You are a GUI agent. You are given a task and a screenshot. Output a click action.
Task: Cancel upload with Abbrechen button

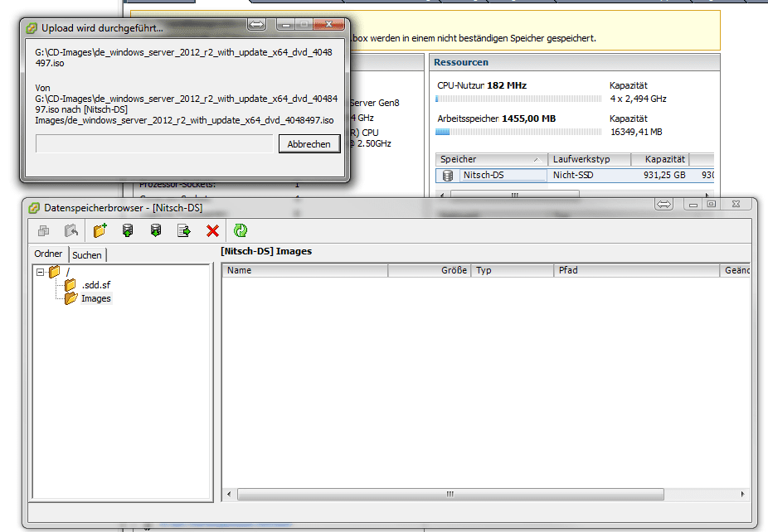(309, 144)
